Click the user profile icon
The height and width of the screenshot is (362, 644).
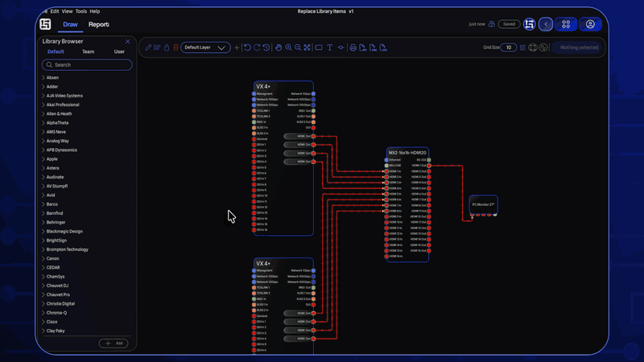[590, 24]
